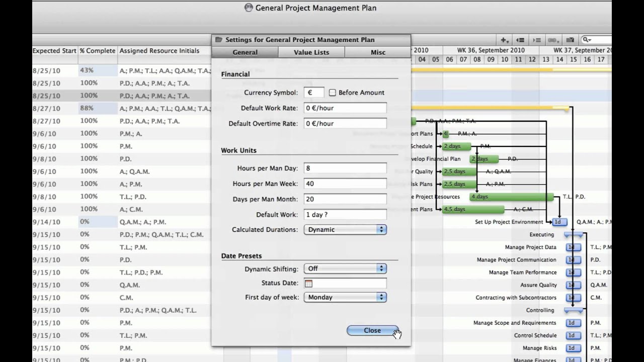This screenshot has height=362, width=644.
Task: Click the link tasks chain icon
Action: (x=553, y=40)
